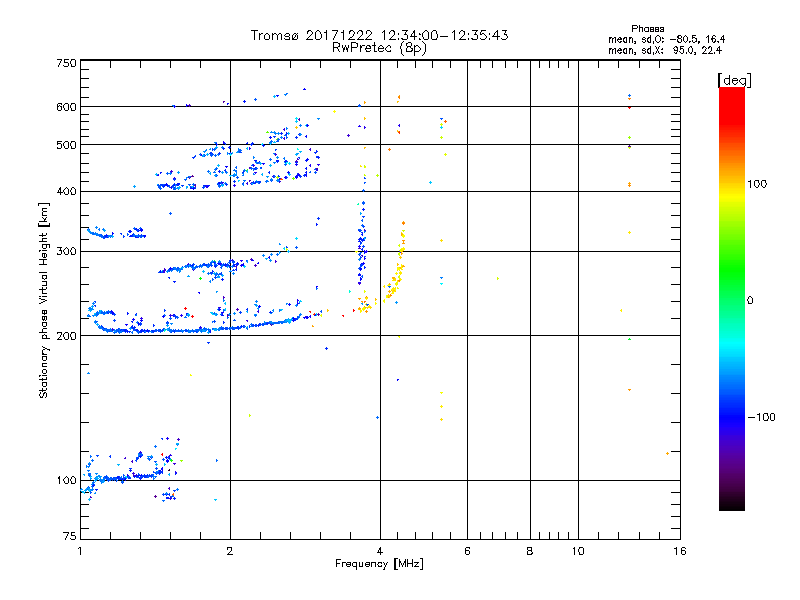This screenshot has width=800, height=600.
Task: Click the colorbar '-100' tick label
Action: pos(761,417)
